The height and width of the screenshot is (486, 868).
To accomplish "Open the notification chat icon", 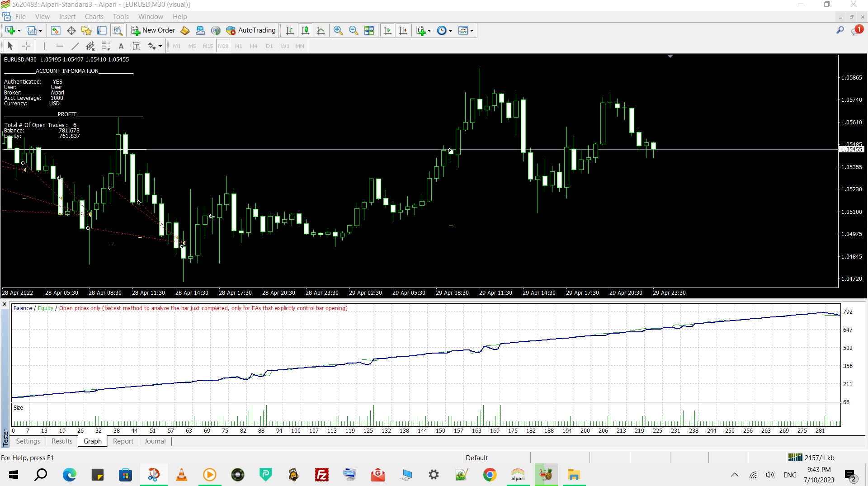I will pos(857,30).
